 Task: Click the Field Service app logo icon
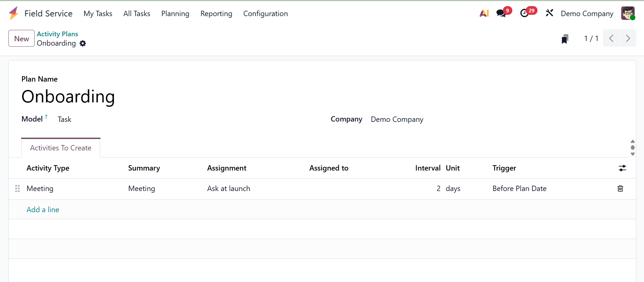click(14, 13)
